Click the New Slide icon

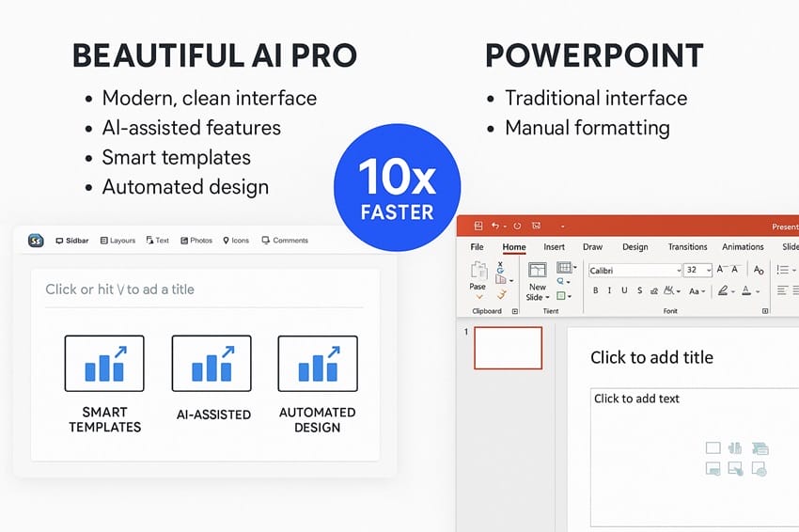tap(537, 270)
